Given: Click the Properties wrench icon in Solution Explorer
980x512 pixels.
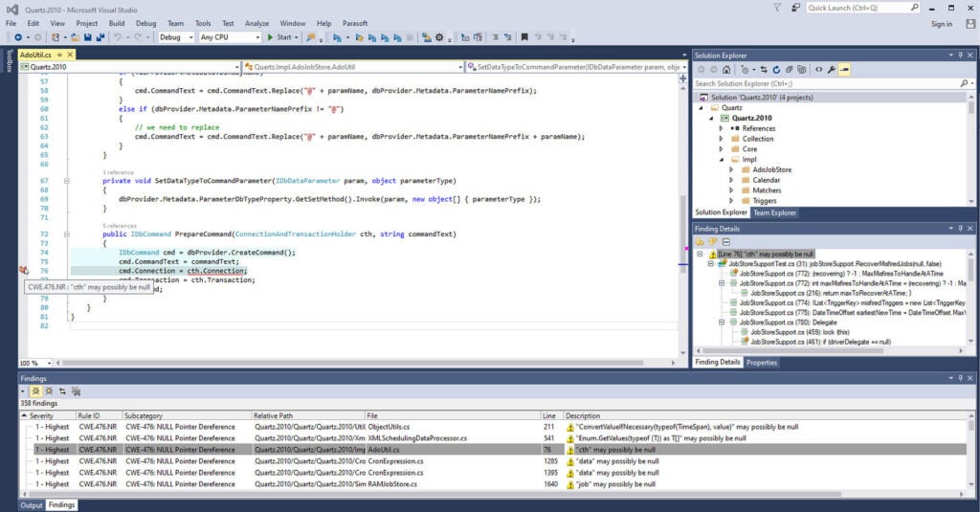Looking at the screenshot, I should [x=832, y=70].
